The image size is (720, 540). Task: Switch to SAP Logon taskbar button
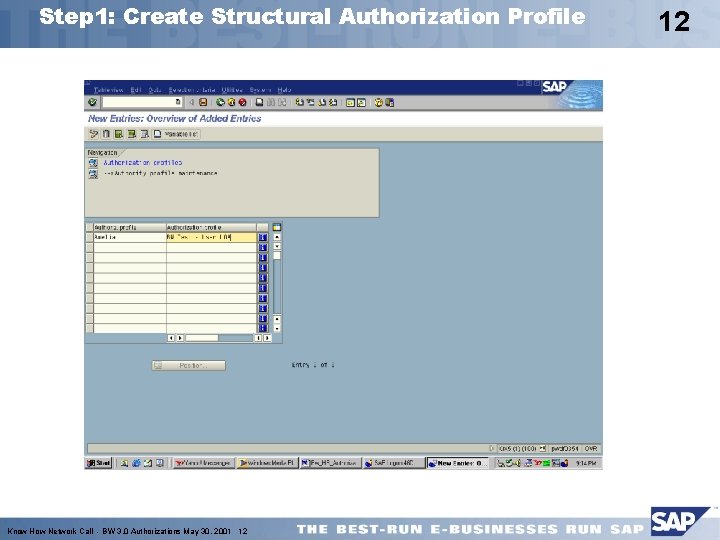pyautogui.click(x=393, y=463)
